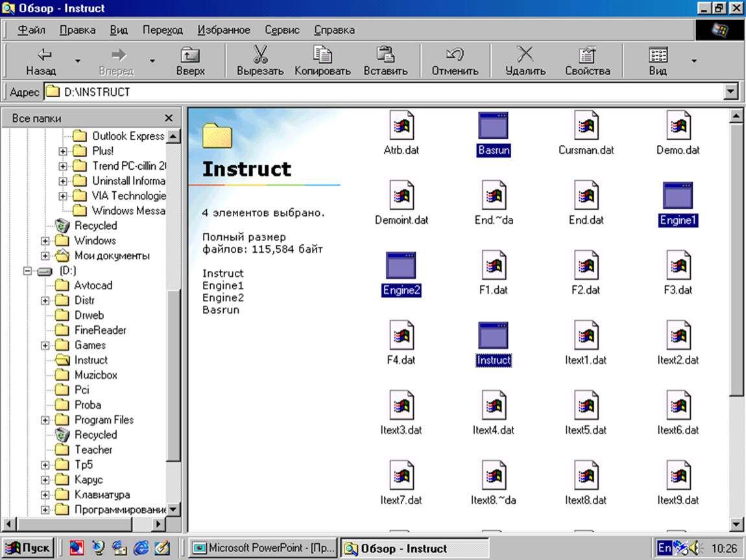Open the Сервис menu
Screen dimensions: 746x560
pos(282,30)
